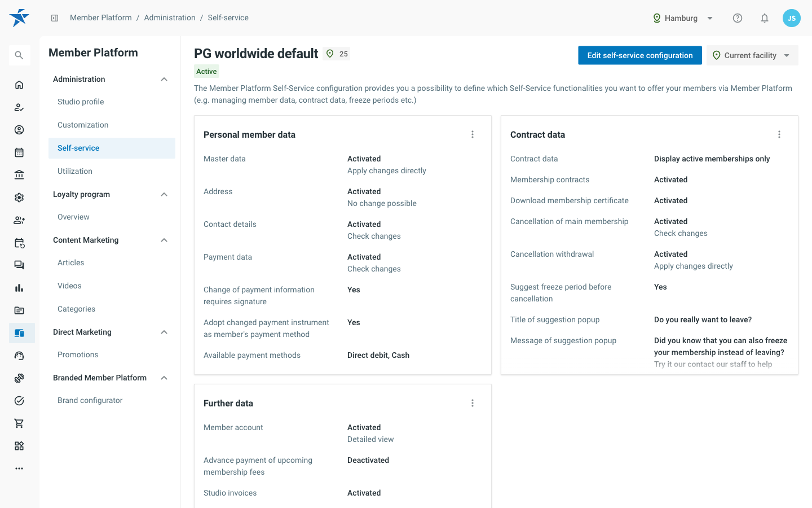Open the Hamburg location dropdown
812x508 pixels.
tap(683, 18)
